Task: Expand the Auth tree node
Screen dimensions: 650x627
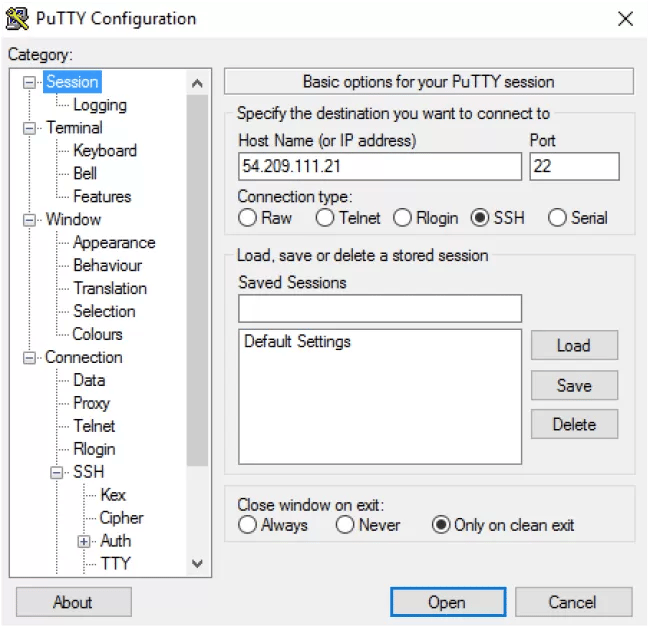Action: click(84, 541)
